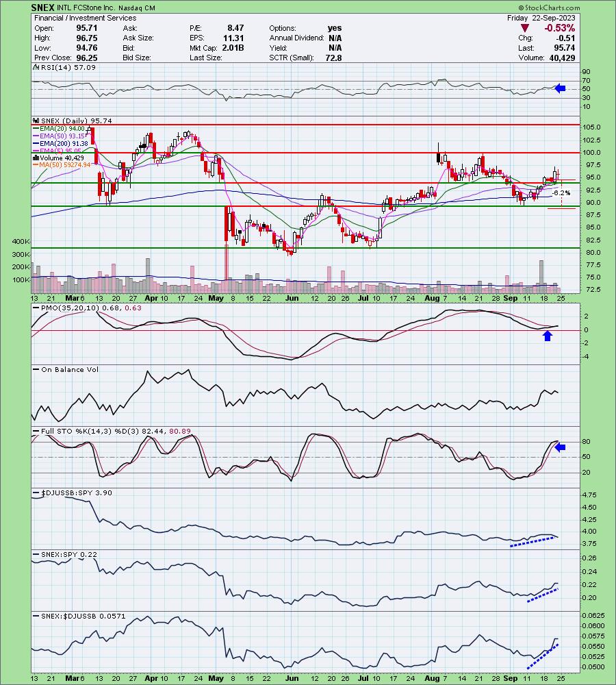Click the On Balance Vol panel label
Image resolution: width=616 pixels, height=685 pixels.
66,370
